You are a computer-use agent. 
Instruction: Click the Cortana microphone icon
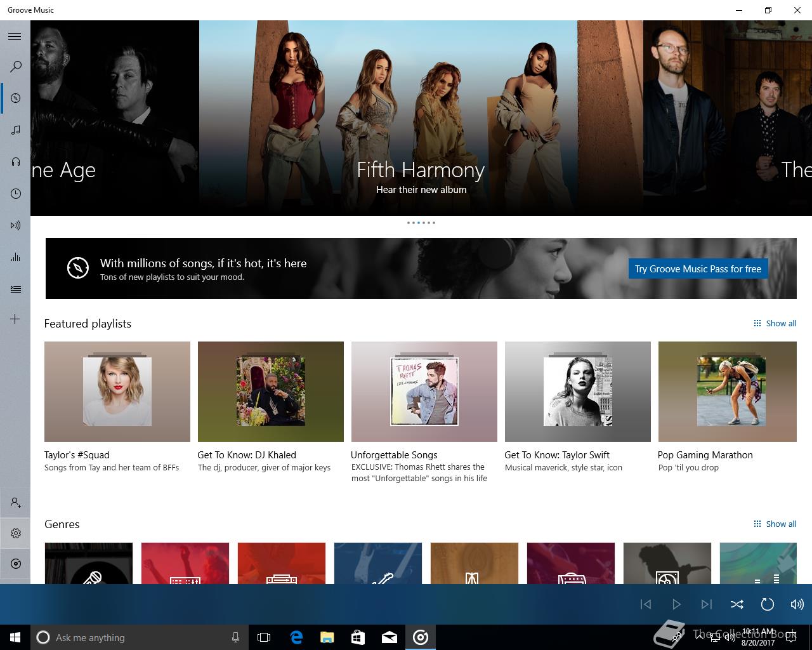[235, 637]
